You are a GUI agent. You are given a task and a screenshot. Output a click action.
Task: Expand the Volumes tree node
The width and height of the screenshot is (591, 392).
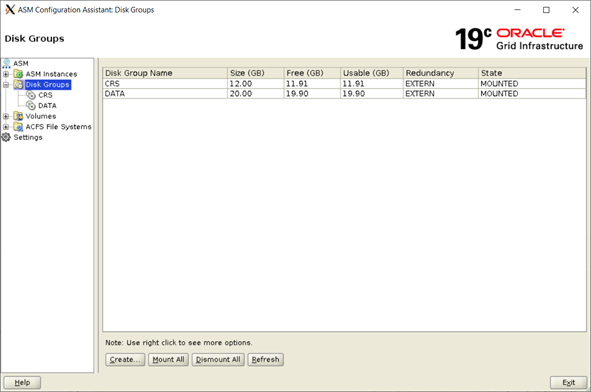[6, 116]
